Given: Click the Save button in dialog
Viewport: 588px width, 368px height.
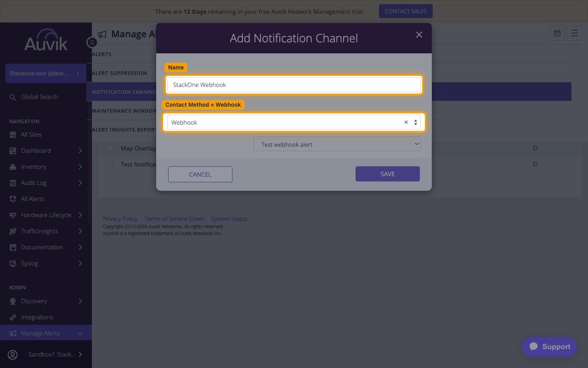Looking at the screenshot, I should point(388,174).
